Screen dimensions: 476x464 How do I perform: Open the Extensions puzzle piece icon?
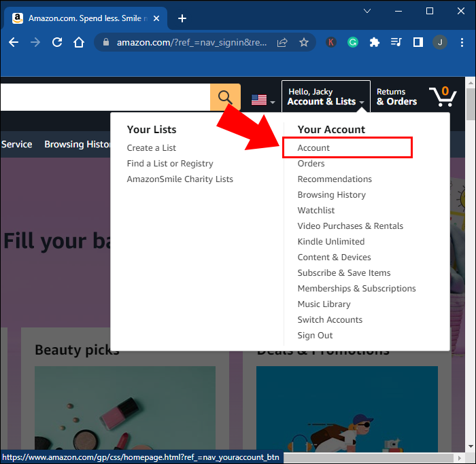(375, 42)
